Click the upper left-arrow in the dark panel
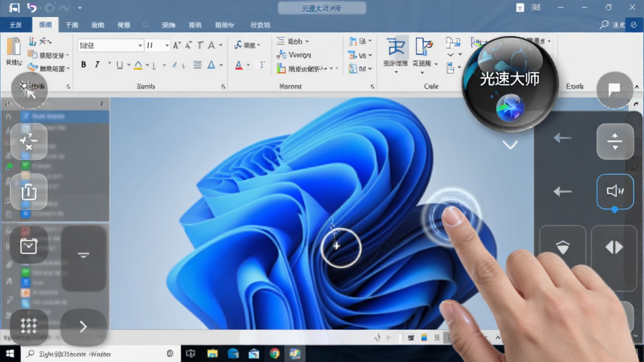The image size is (644, 362). tap(562, 138)
